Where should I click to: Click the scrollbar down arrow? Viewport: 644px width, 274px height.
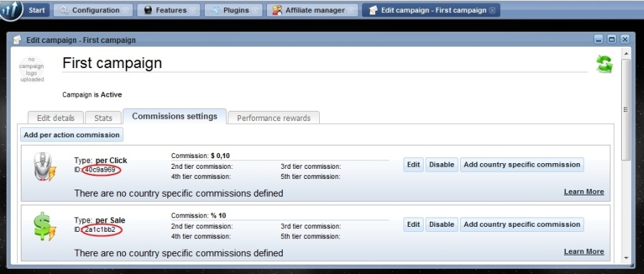coord(625,258)
